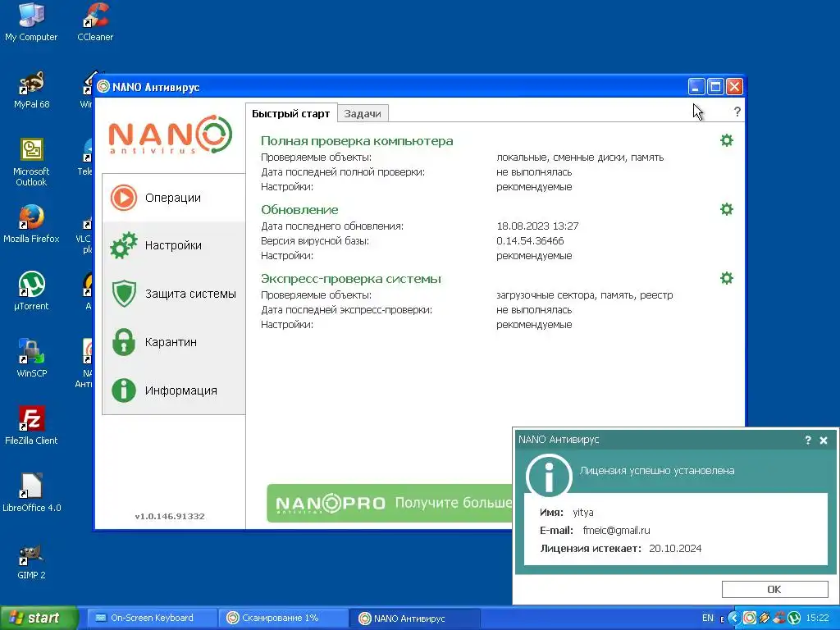Select the MyPal 68 desktop icon

point(32,90)
